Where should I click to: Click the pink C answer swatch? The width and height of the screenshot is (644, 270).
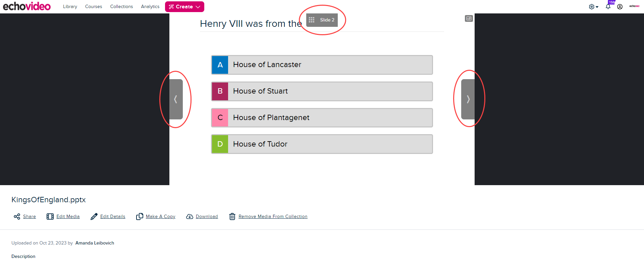click(220, 118)
